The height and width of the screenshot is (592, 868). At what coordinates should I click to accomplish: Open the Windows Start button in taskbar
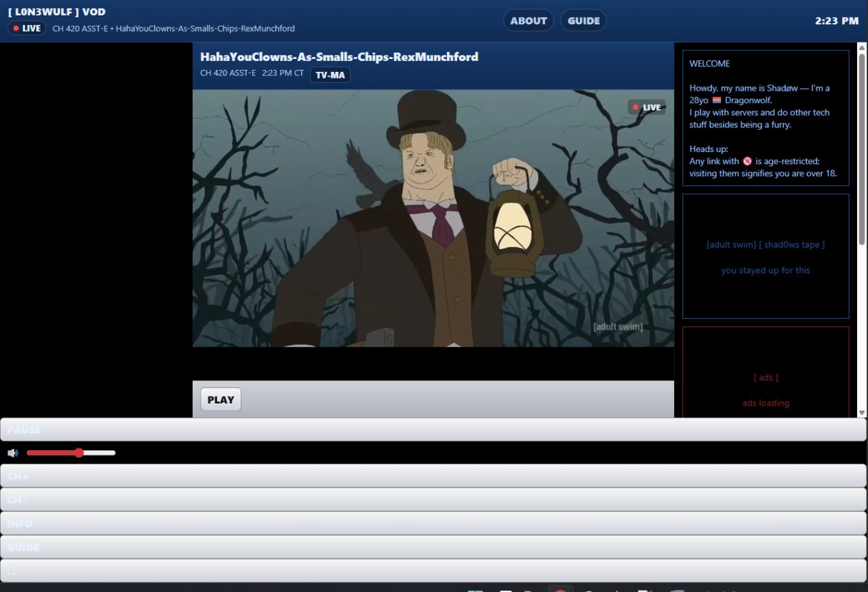(x=475, y=589)
